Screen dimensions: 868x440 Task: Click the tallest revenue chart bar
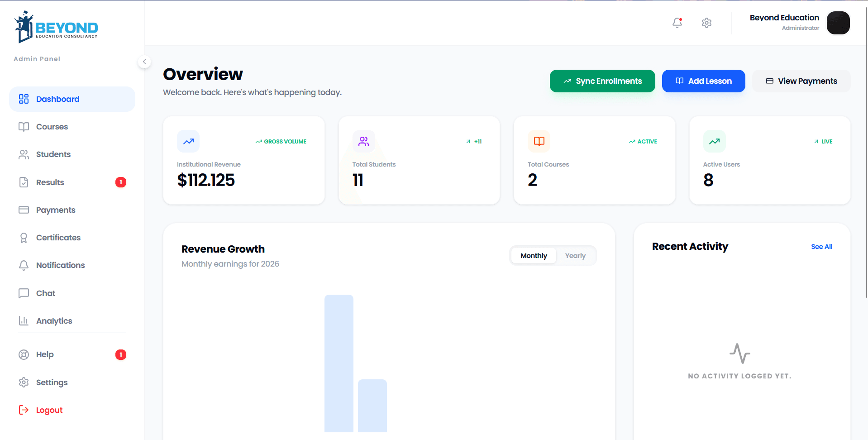point(339,363)
